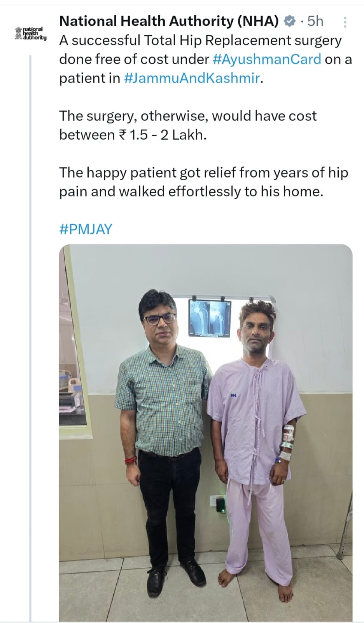Click "pain and walked effortlessly to his home" line
This screenshot has height=623, width=364.
[x=191, y=192]
